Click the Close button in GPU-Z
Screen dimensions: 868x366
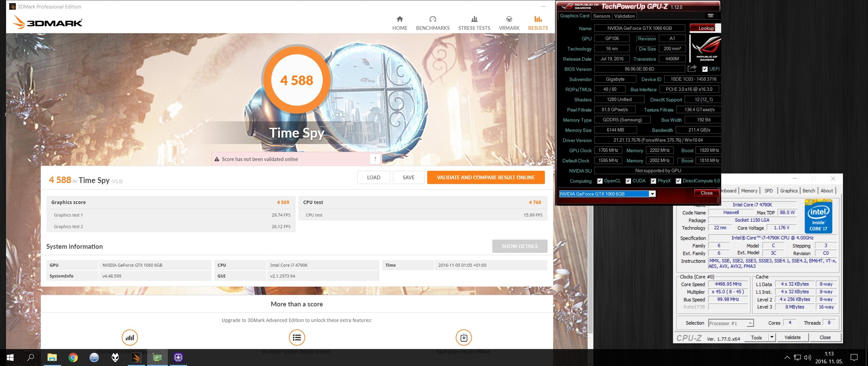706,193
